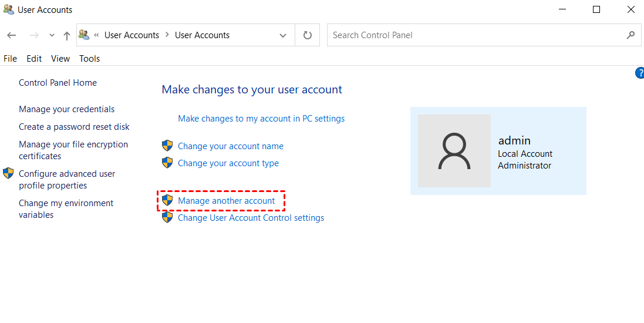Open Create a password reset disk
The image size is (644, 323).
tap(74, 127)
